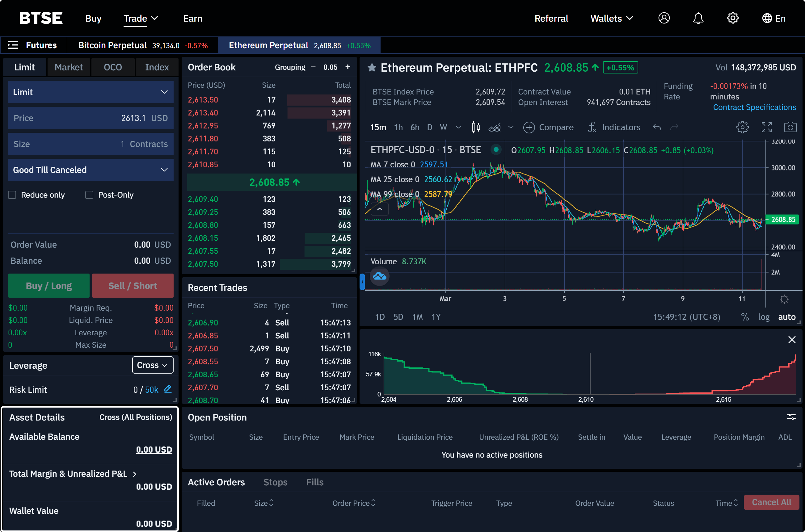The width and height of the screenshot is (805, 532).
Task: Expand the blue side panel handle
Action: [362, 282]
